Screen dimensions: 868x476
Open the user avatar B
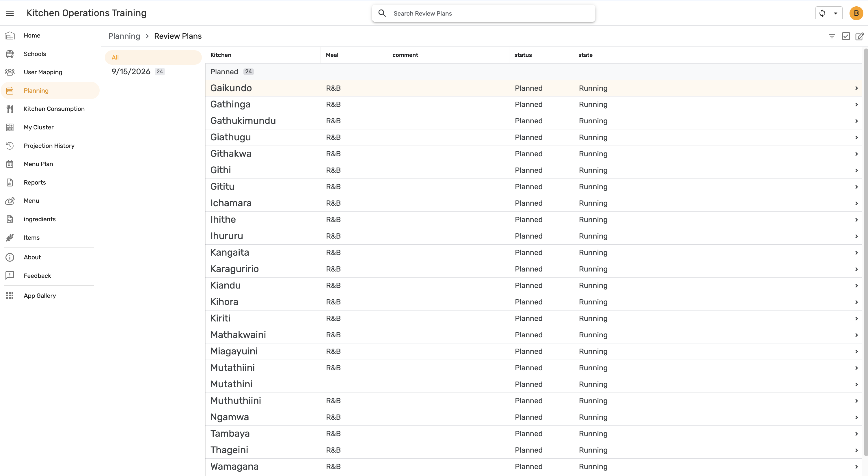856,13
